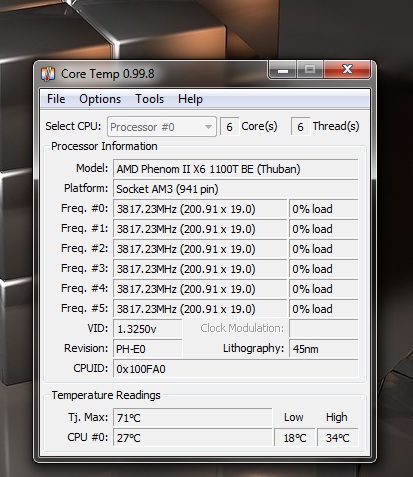Click the CPUID value 0x100FA0
The image size is (413, 477).
(x=235, y=369)
